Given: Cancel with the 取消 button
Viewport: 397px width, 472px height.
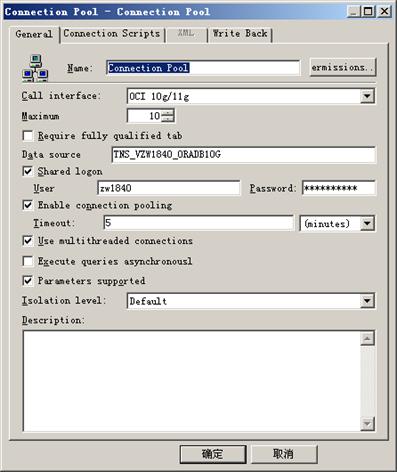Looking at the screenshot, I should click(284, 454).
